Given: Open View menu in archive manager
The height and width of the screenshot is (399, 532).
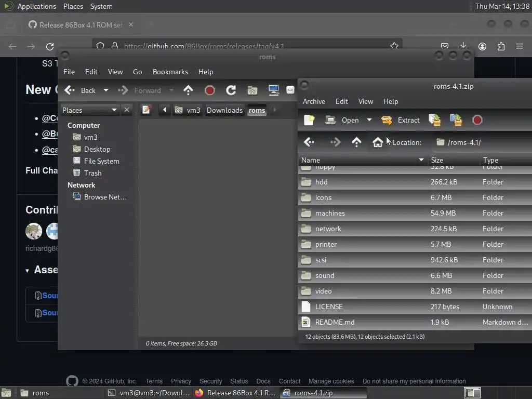Looking at the screenshot, I should (x=366, y=101).
